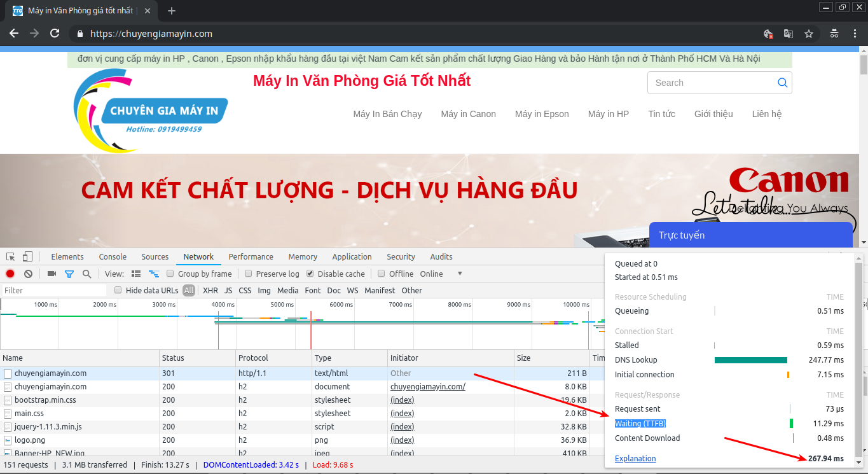
Task: Open the network search magnifier icon
Action: [86, 274]
